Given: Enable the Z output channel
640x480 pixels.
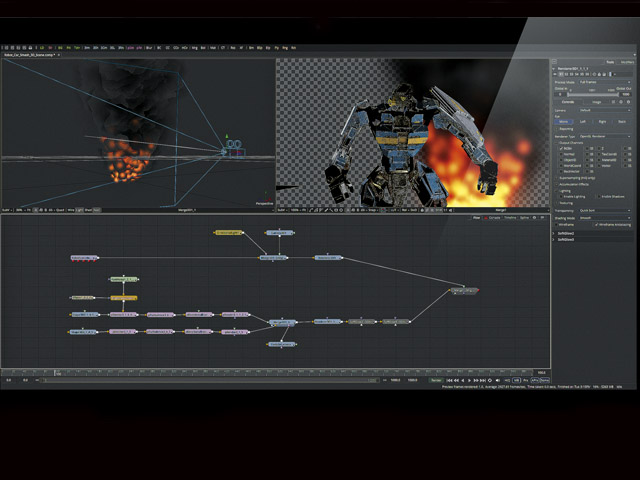Looking at the screenshot, I should [x=599, y=149].
